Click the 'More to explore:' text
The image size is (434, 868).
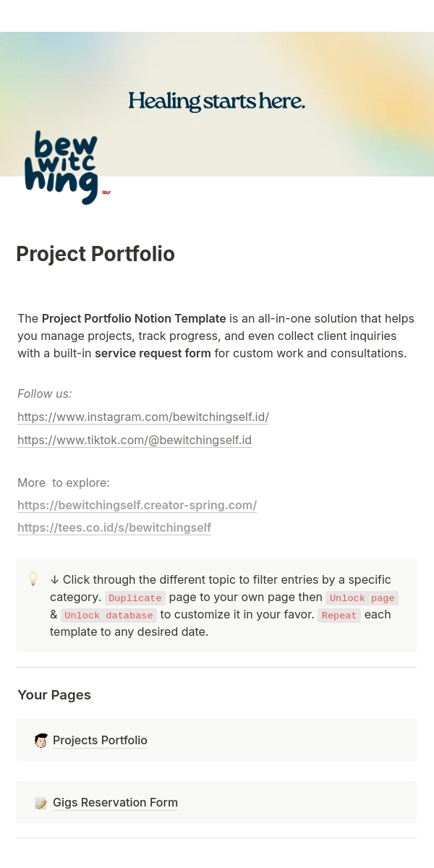coord(64,482)
